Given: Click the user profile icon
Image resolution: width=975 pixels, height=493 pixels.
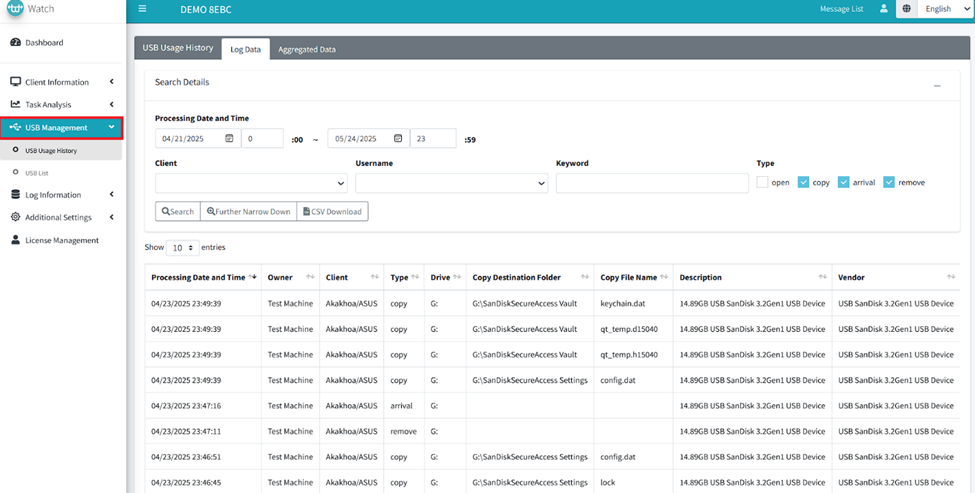Looking at the screenshot, I should tap(883, 9).
